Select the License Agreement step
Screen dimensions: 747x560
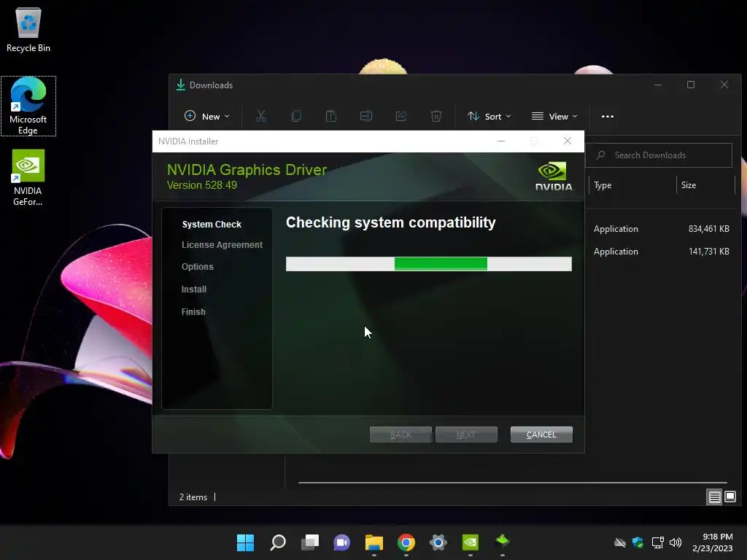point(222,245)
